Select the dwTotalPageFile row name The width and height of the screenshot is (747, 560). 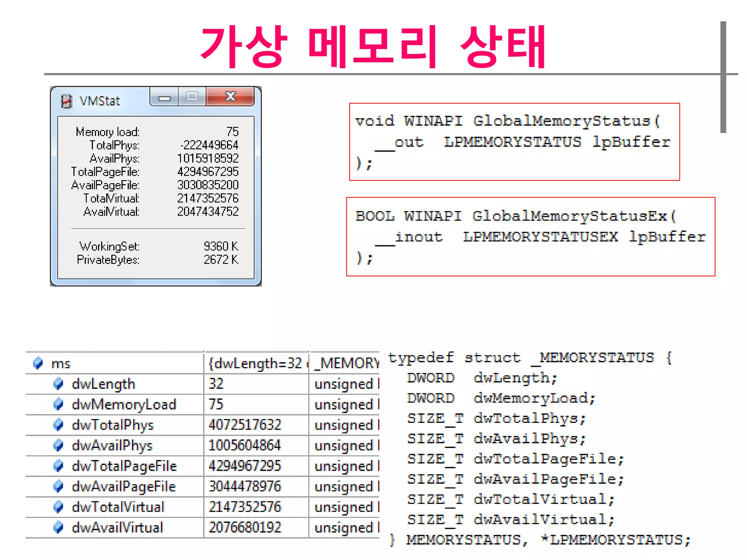tap(124, 466)
